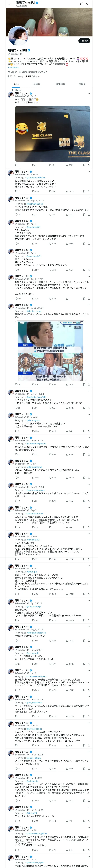
Task: Open more options on the pinned post
Action: (89, 94)
